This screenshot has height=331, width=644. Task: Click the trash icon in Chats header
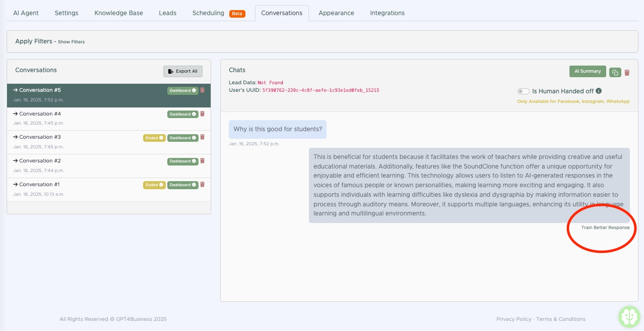tap(627, 73)
